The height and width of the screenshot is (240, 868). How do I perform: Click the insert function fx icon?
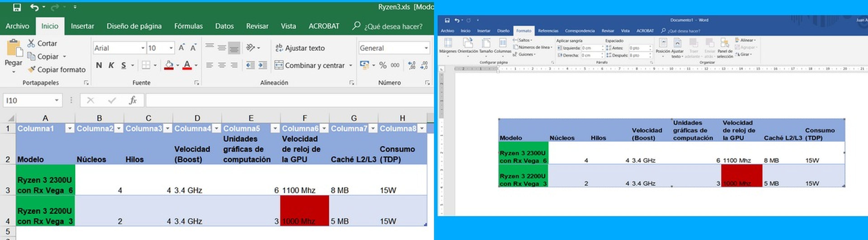pyautogui.click(x=133, y=100)
